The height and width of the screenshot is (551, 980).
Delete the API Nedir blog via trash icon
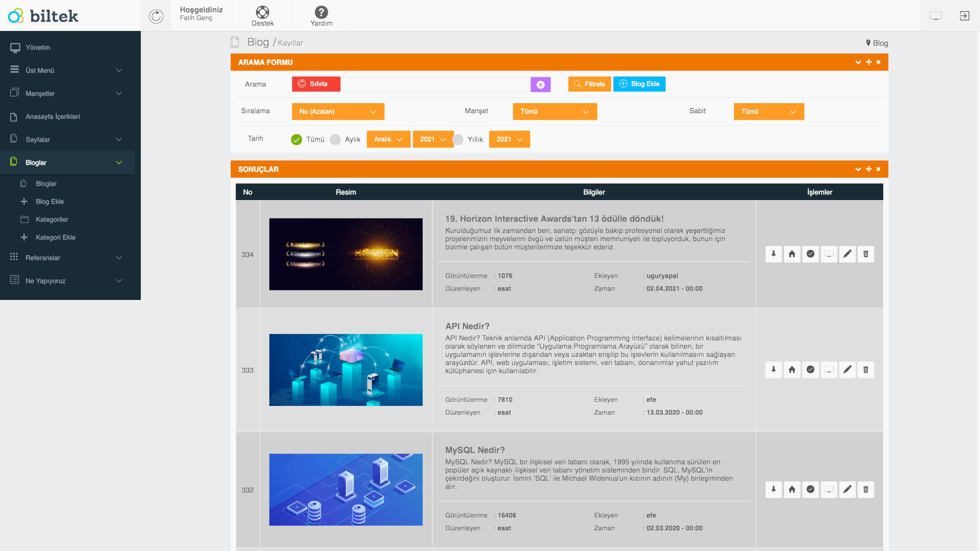pos(866,370)
